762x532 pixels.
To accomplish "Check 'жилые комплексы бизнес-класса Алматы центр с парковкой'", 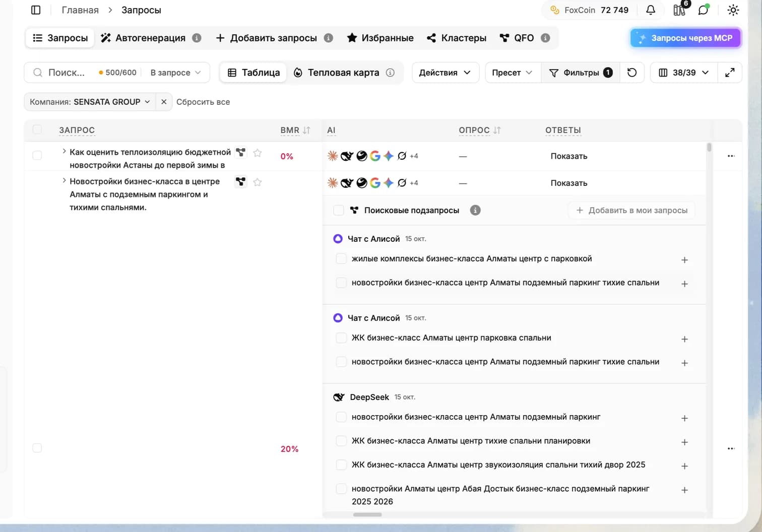I will 341,258.
